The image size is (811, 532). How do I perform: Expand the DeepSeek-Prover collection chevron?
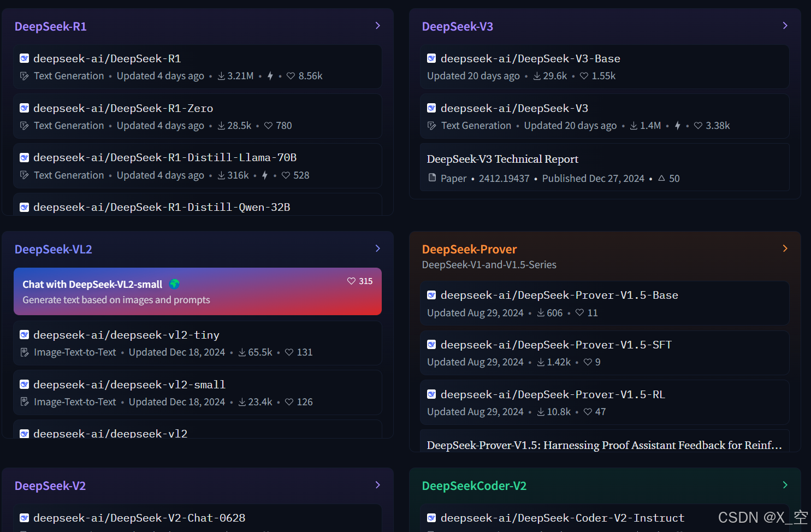(x=785, y=249)
